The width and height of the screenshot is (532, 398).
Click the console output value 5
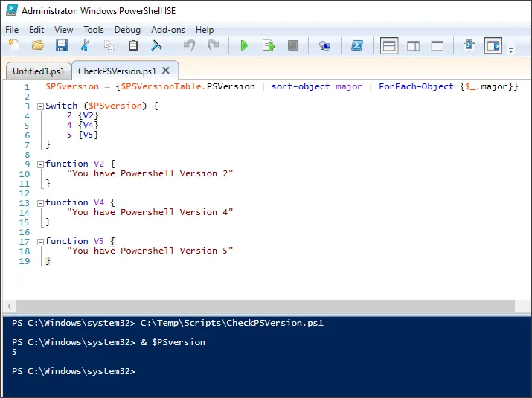[14, 352]
